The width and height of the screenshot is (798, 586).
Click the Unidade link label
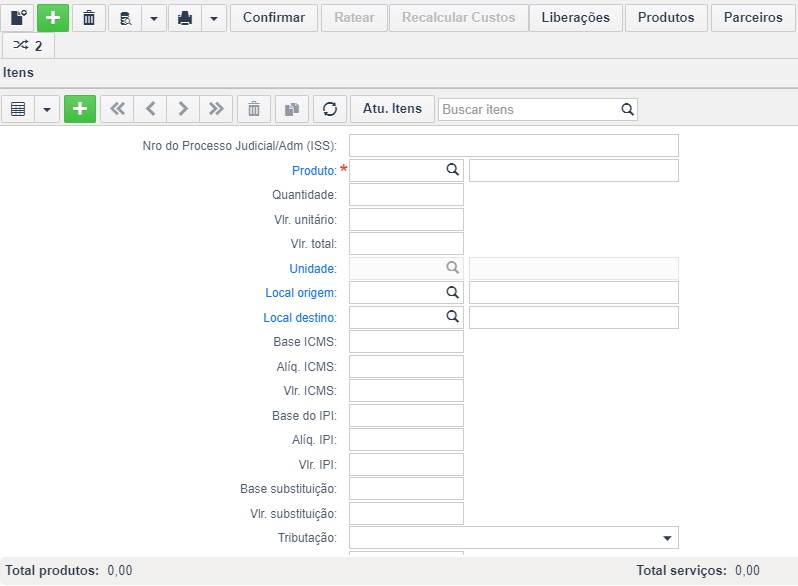[x=313, y=268]
